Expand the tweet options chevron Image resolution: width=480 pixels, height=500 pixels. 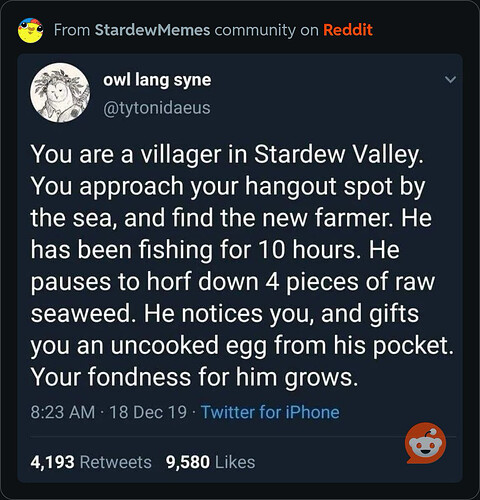[450, 79]
